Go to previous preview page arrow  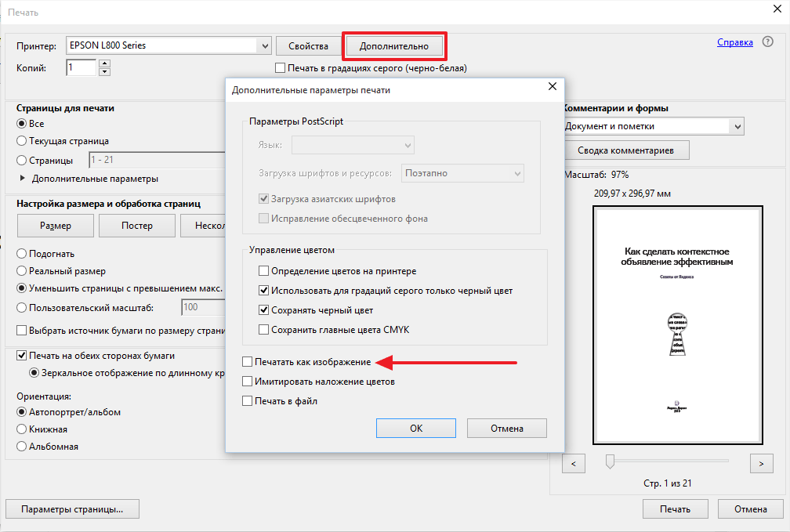(x=574, y=463)
